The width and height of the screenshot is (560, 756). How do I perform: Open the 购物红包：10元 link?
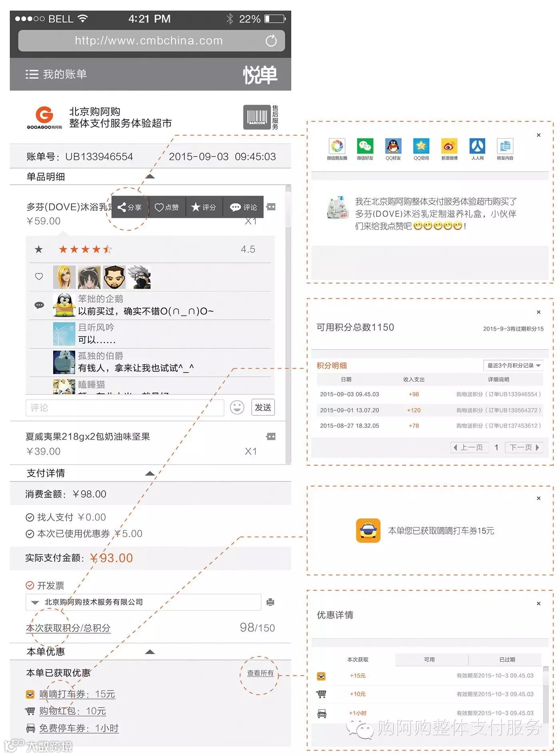click(x=72, y=711)
